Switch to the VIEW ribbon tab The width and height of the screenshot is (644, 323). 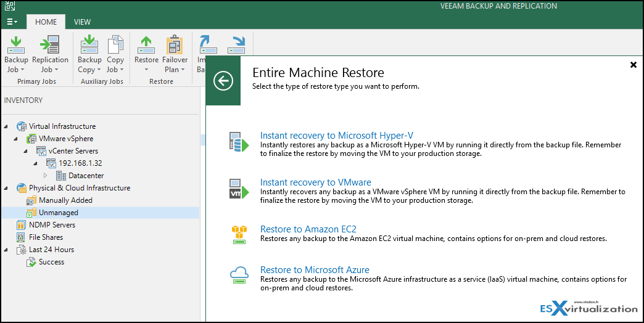[x=82, y=22]
